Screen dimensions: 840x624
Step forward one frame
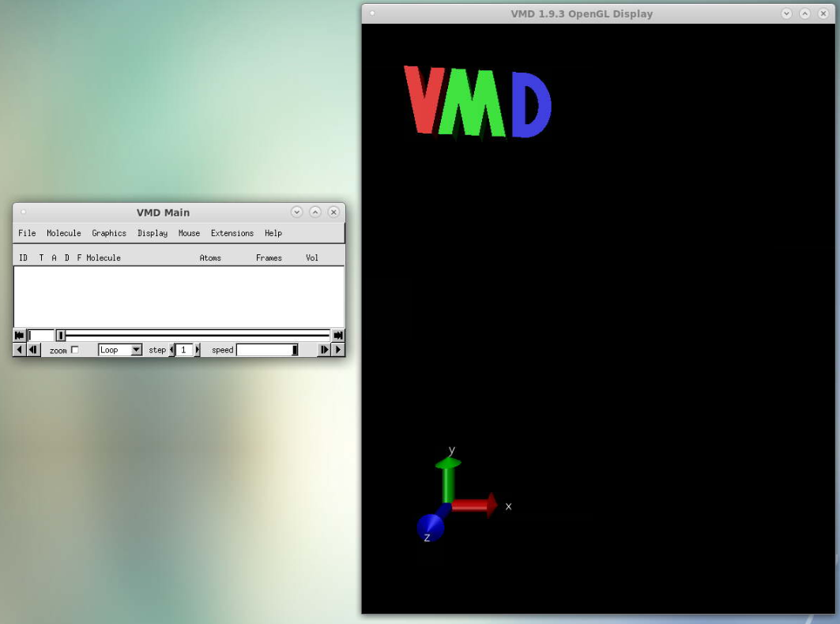coord(324,350)
